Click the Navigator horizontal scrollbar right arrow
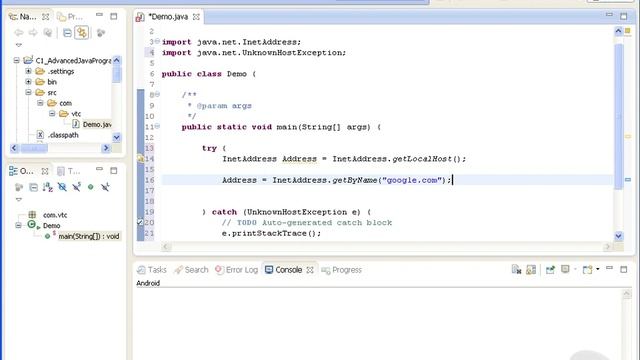The image size is (640, 360). (106, 148)
